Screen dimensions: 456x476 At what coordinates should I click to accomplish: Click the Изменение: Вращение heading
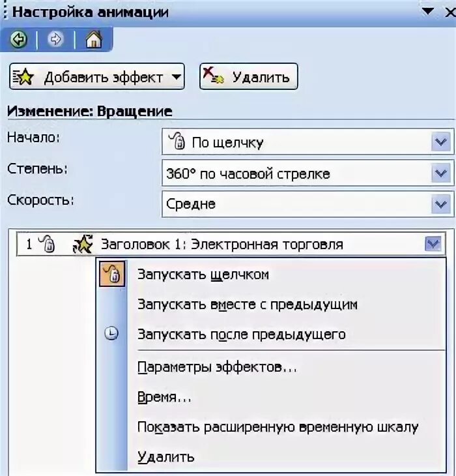(x=90, y=112)
